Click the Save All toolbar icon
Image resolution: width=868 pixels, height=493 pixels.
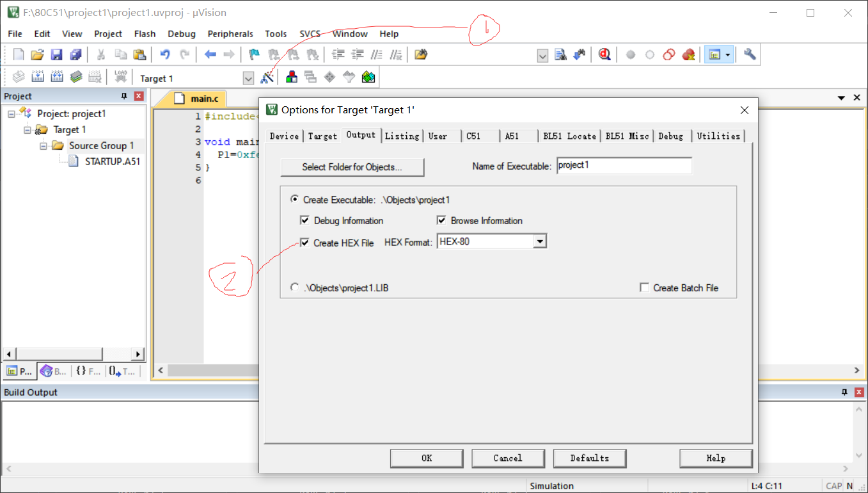tap(76, 54)
